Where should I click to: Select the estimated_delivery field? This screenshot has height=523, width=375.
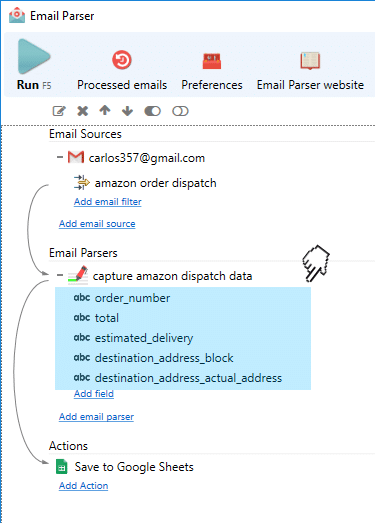(144, 338)
